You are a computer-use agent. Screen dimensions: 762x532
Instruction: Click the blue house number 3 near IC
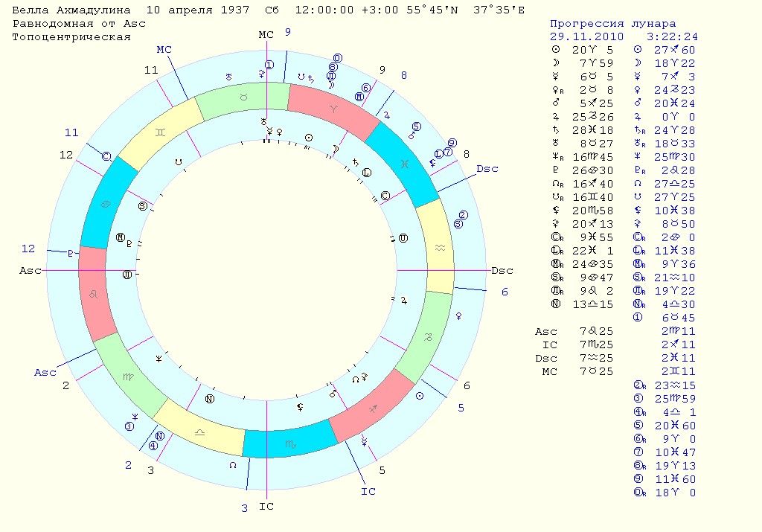(x=244, y=508)
